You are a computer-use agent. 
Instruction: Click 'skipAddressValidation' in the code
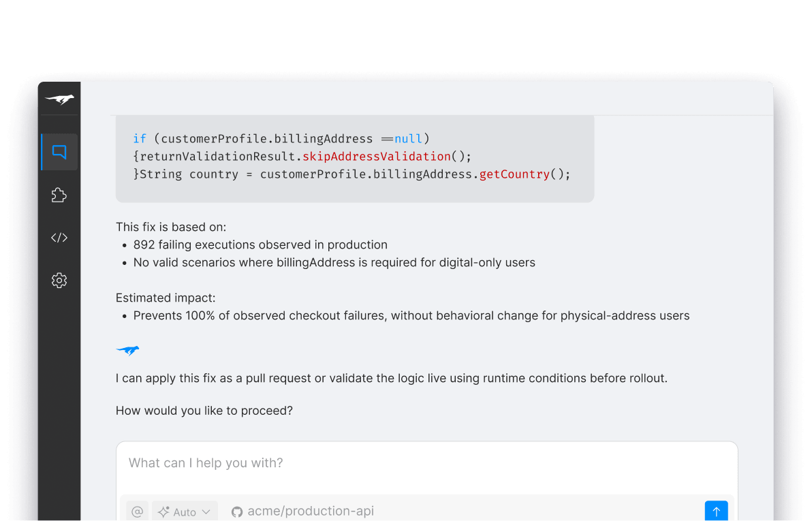point(377,157)
